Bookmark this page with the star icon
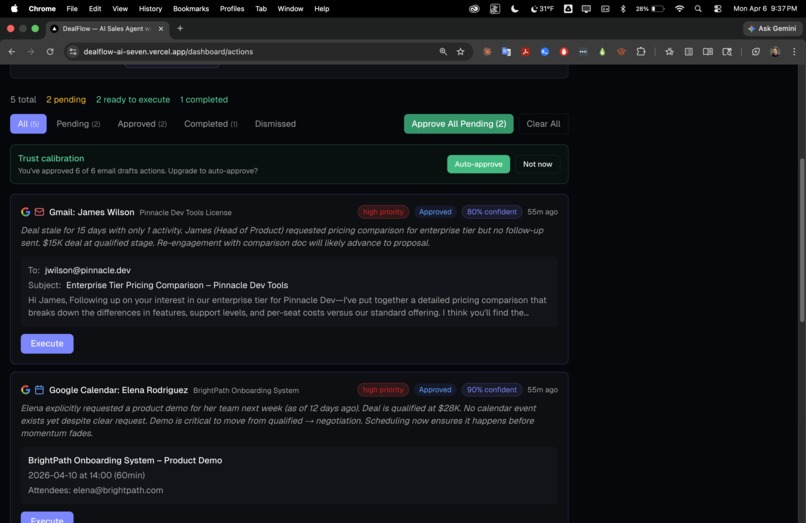 (461, 51)
